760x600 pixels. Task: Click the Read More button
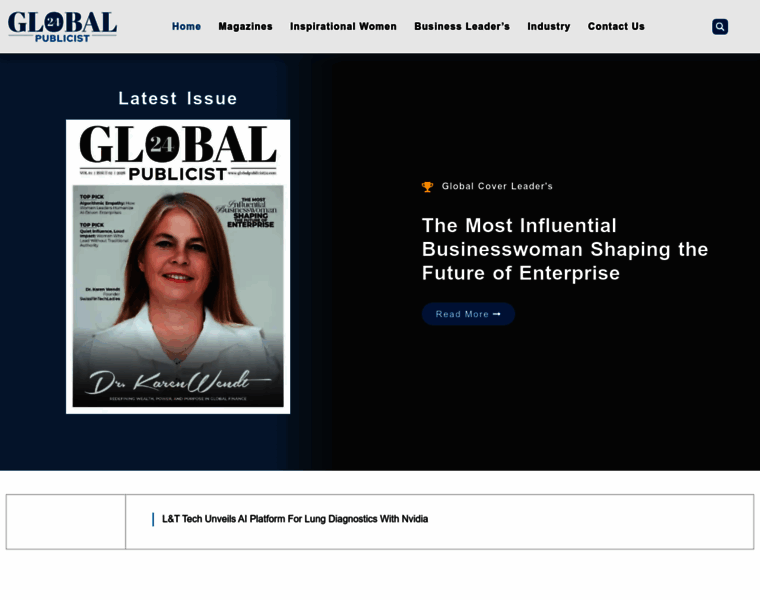(x=468, y=314)
